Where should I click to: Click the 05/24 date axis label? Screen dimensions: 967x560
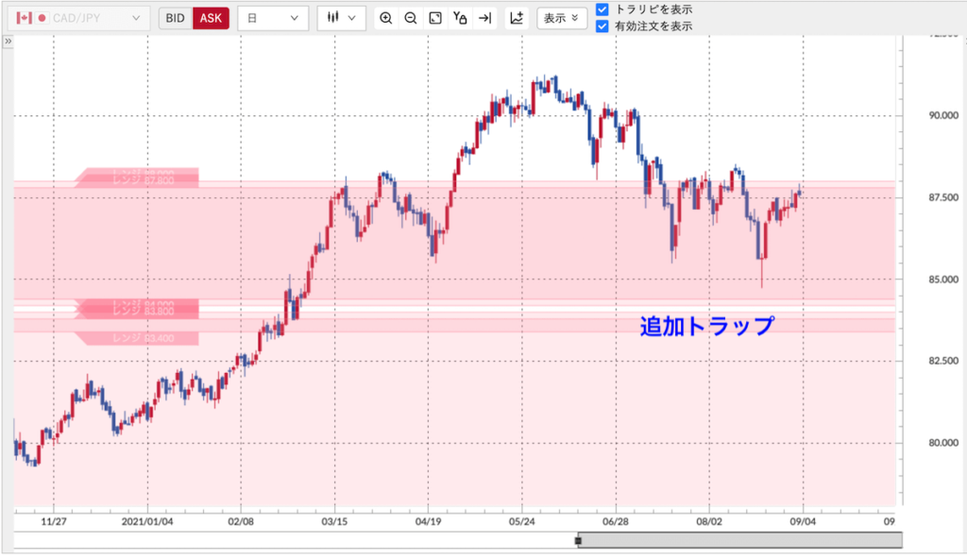click(521, 522)
